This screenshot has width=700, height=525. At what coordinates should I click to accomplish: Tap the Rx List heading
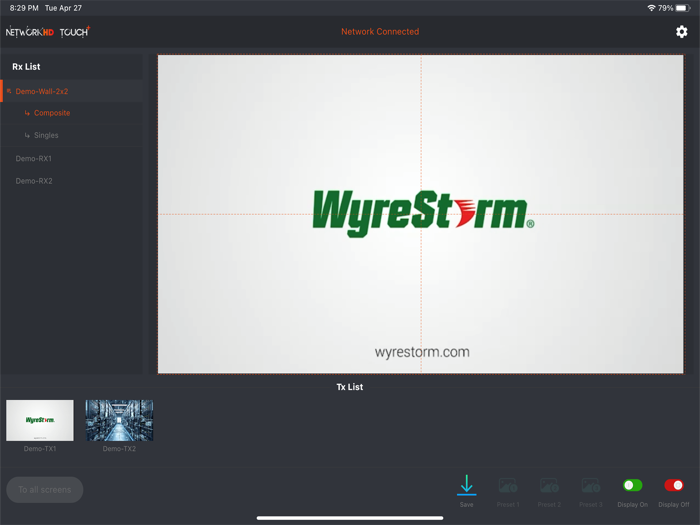26,67
